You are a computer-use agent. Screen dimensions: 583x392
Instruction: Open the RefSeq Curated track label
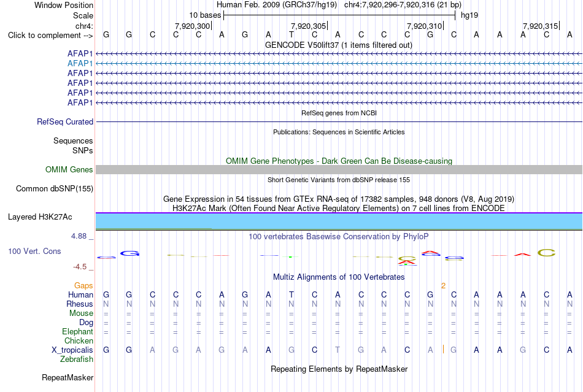[x=65, y=122]
